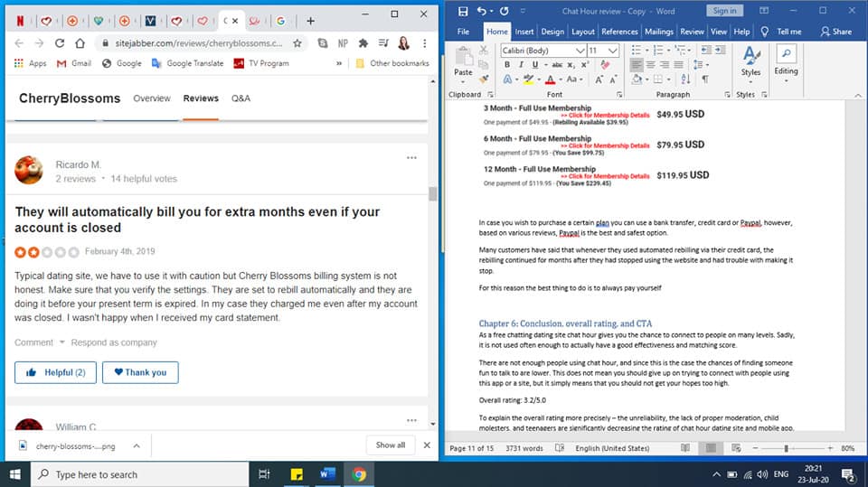Apply superscript formatting

click(x=585, y=65)
